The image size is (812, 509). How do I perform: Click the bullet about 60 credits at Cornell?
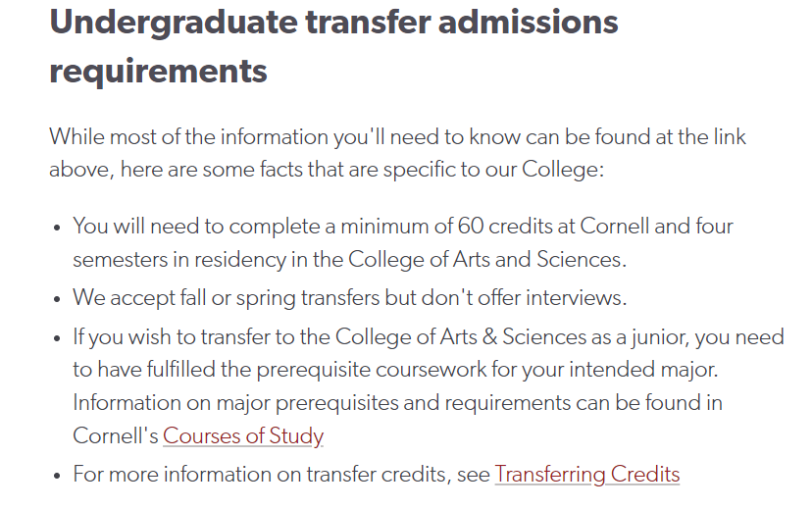pos(403,243)
